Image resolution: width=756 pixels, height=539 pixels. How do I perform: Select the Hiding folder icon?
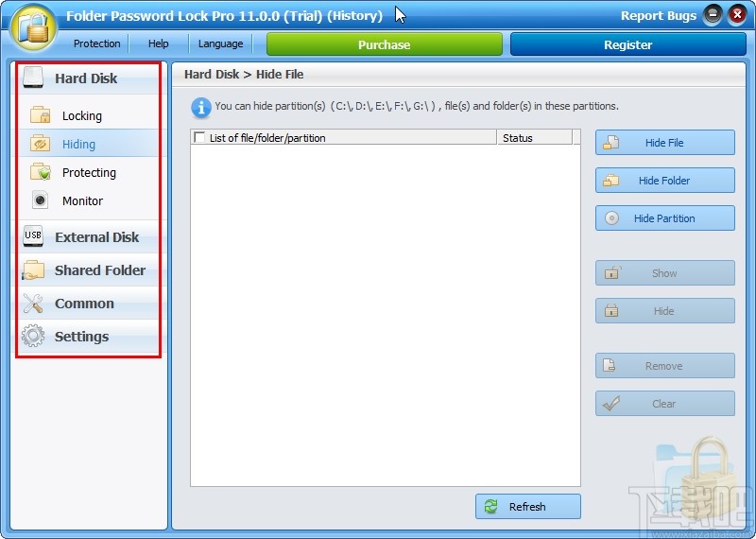(x=41, y=144)
